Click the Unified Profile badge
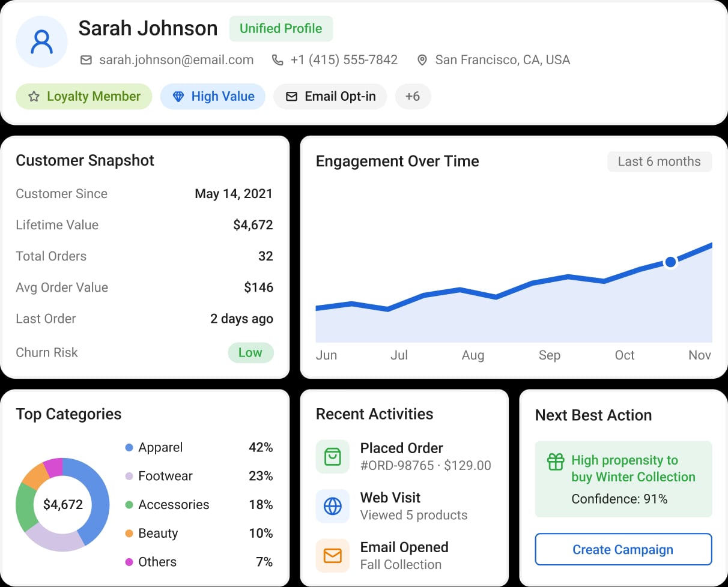The height and width of the screenshot is (587, 728). 281,29
